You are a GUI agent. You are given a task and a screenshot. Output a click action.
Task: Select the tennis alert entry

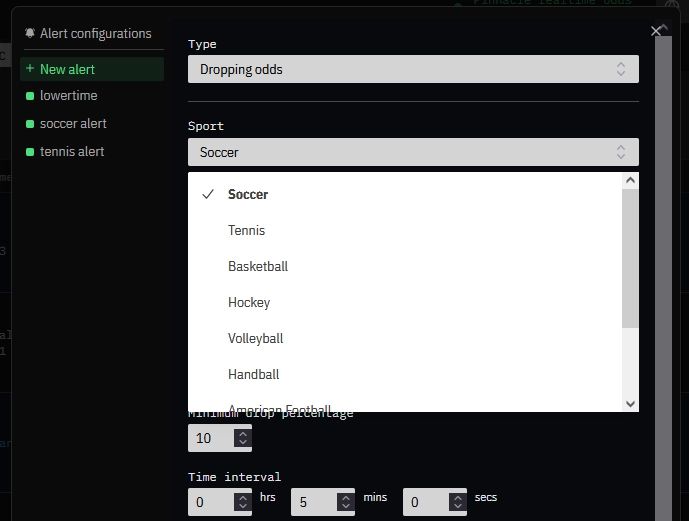click(72, 152)
